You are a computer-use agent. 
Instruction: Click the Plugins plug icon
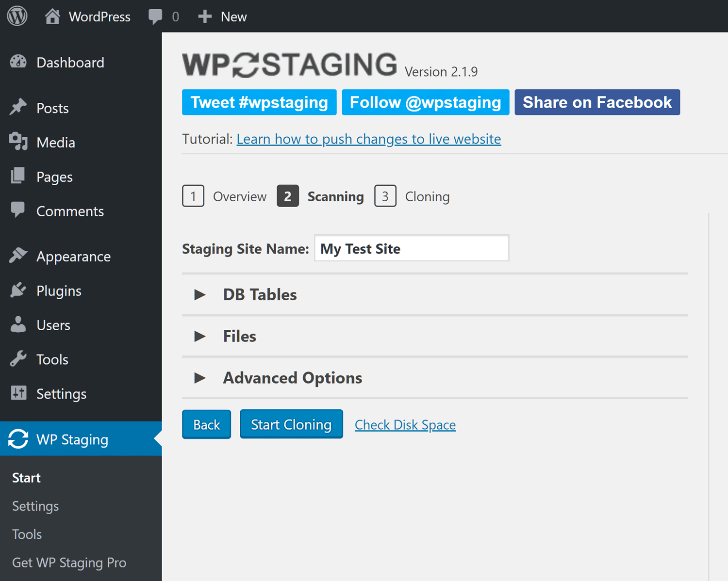pos(18,290)
